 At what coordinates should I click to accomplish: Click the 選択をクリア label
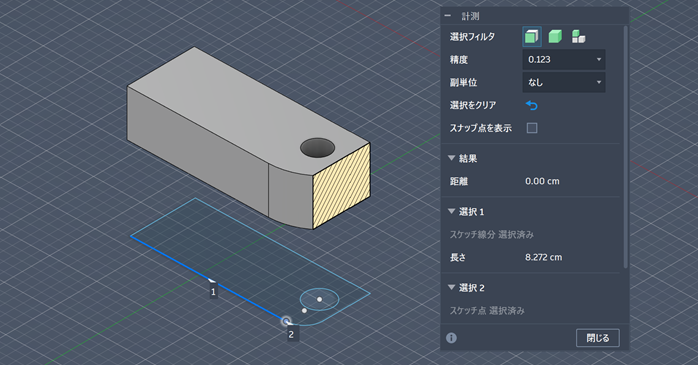[473, 105]
